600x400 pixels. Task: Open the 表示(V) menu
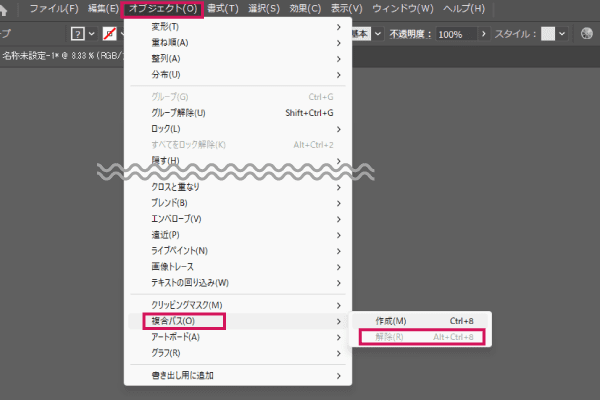click(x=346, y=8)
